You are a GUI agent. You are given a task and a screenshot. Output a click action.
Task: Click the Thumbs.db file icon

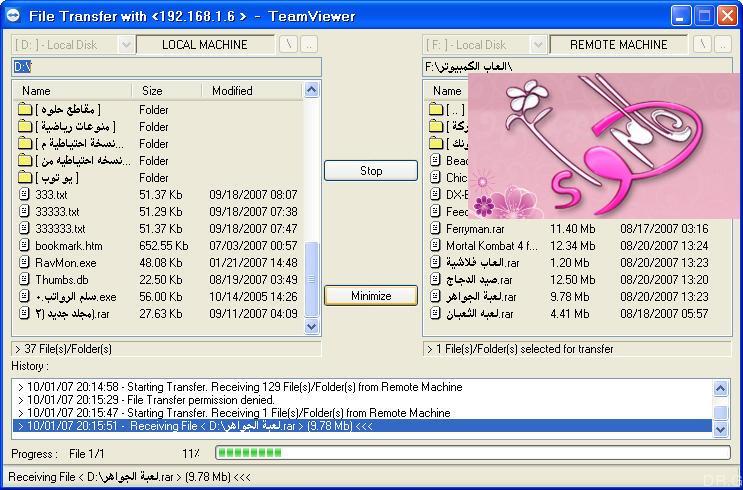click(x=24, y=280)
